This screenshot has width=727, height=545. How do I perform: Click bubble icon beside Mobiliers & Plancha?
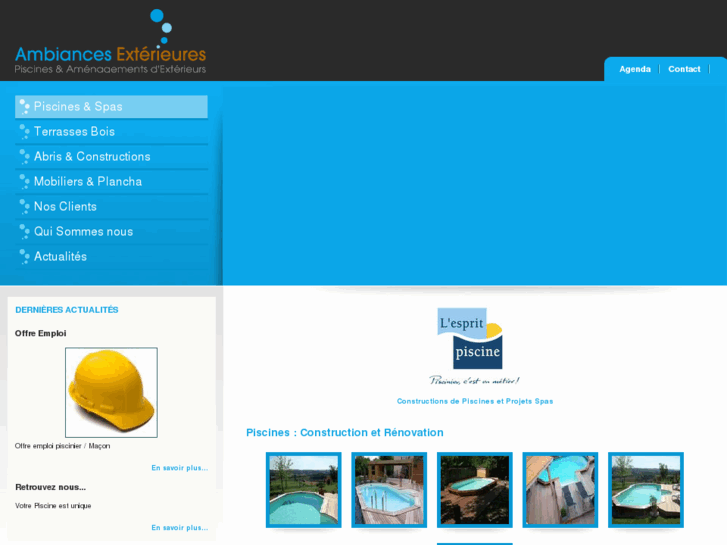pyautogui.click(x=24, y=182)
